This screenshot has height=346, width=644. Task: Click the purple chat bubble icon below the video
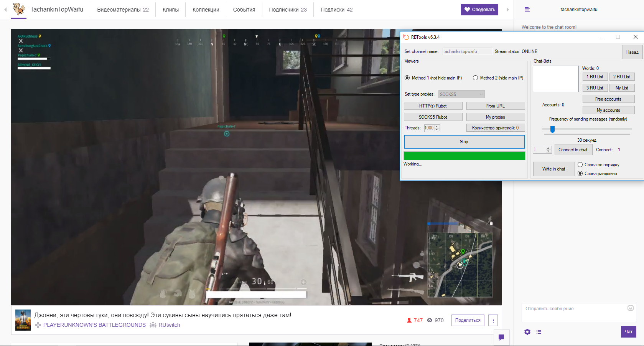[501, 337]
